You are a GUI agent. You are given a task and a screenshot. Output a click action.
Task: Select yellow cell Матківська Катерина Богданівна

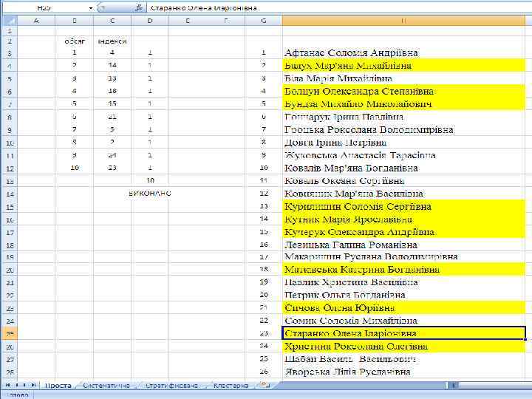click(403, 270)
